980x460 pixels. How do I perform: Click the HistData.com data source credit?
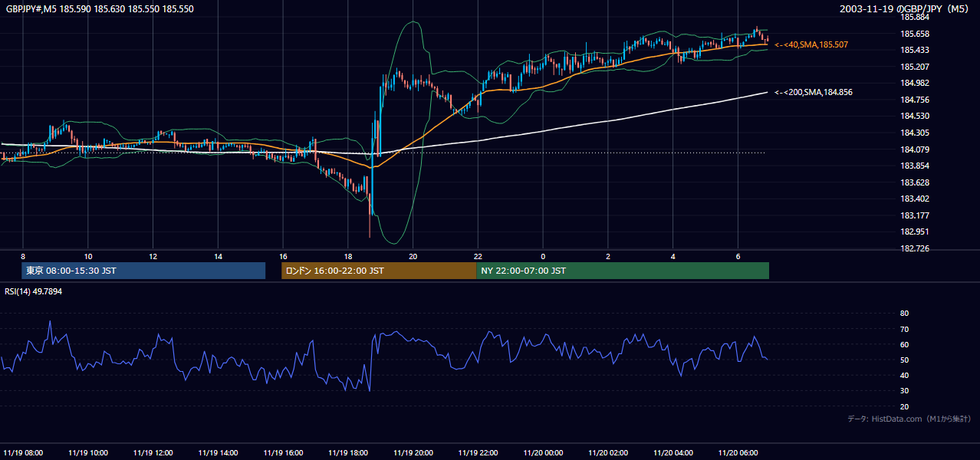click(x=909, y=419)
